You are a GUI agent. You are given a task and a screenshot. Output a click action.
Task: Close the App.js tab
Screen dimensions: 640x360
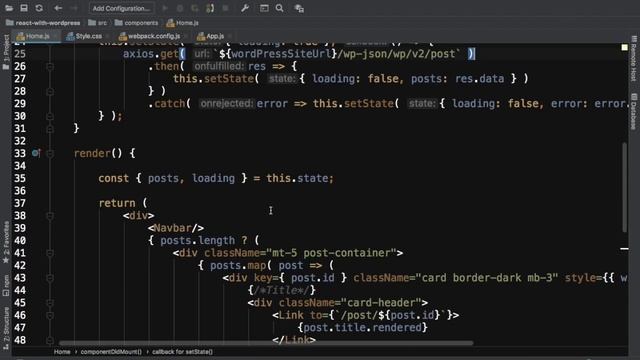(230, 36)
